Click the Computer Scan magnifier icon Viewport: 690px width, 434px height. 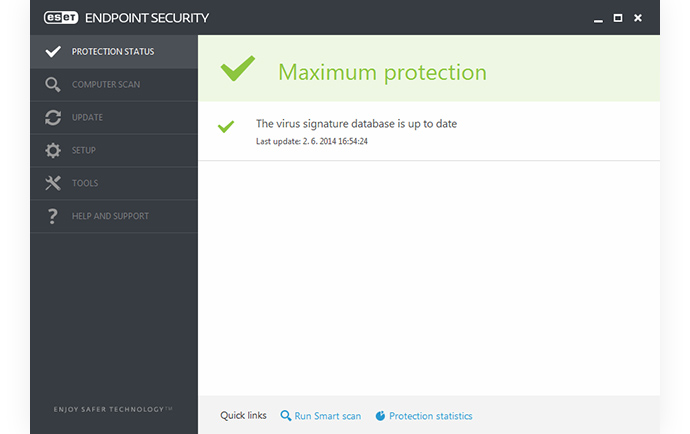coord(53,85)
